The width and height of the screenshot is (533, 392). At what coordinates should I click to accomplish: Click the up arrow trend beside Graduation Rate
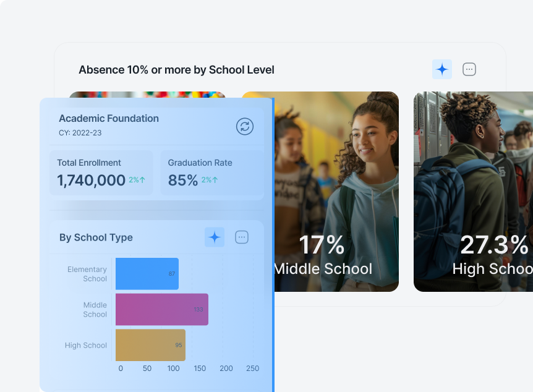click(215, 180)
